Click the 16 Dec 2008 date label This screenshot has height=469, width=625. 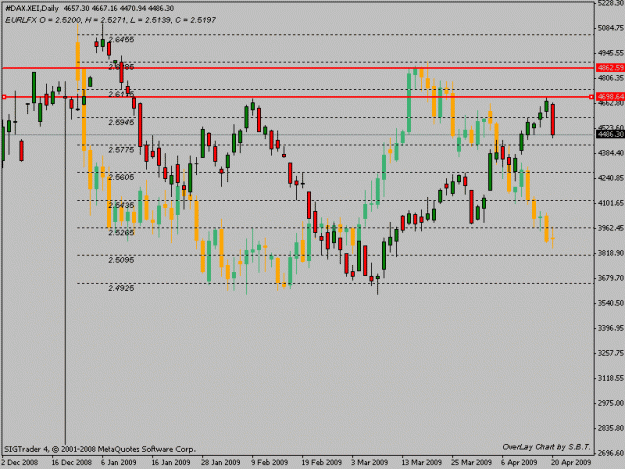pyautogui.click(x=71, y=463)
